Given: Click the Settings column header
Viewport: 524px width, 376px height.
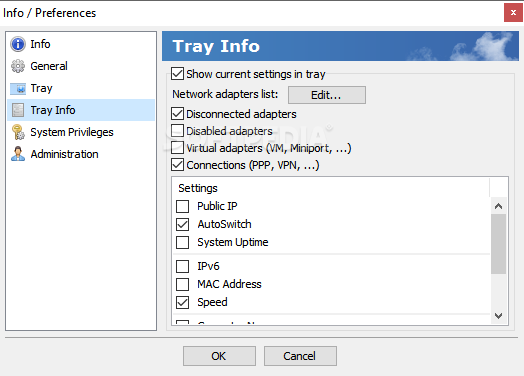Looking at the screenshot, I should click(331, 188).
